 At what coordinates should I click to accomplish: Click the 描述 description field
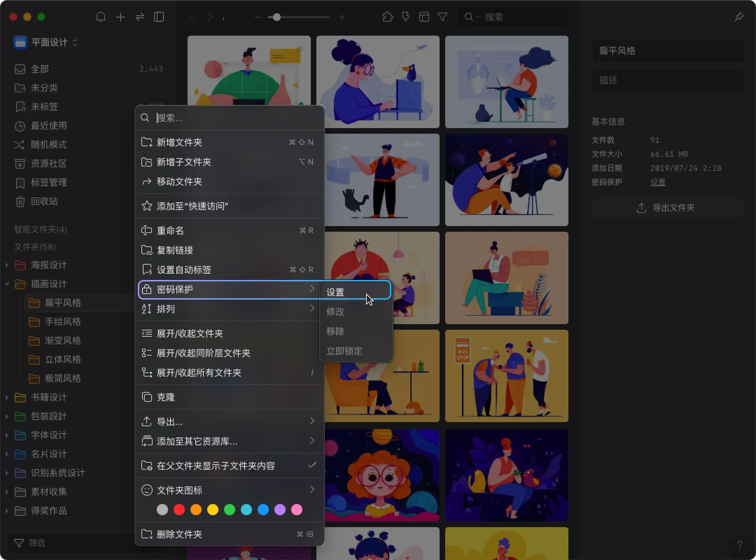(x=667, y=80)
